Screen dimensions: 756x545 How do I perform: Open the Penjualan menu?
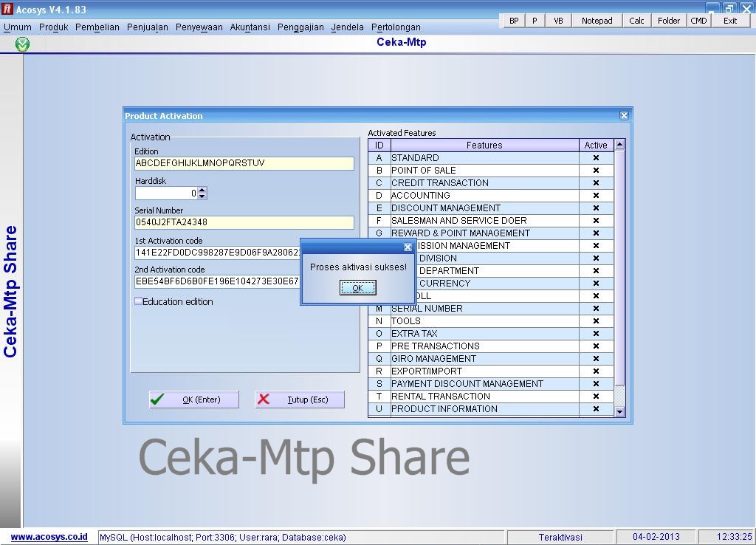[x=148, y=27]
